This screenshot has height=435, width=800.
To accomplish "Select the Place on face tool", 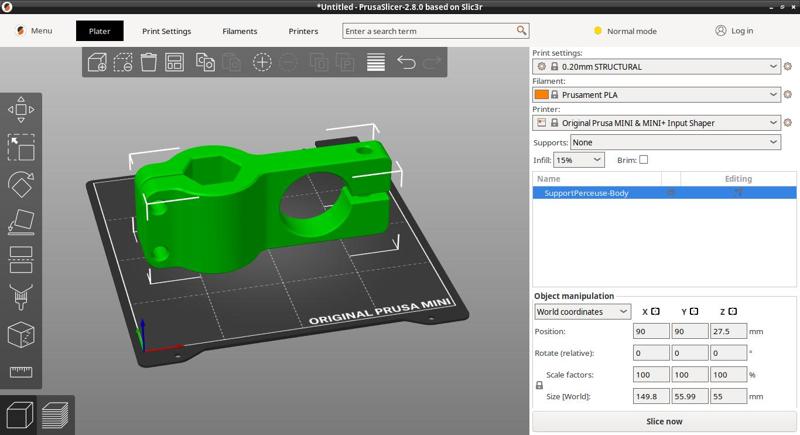I will [x=21, y=222].
